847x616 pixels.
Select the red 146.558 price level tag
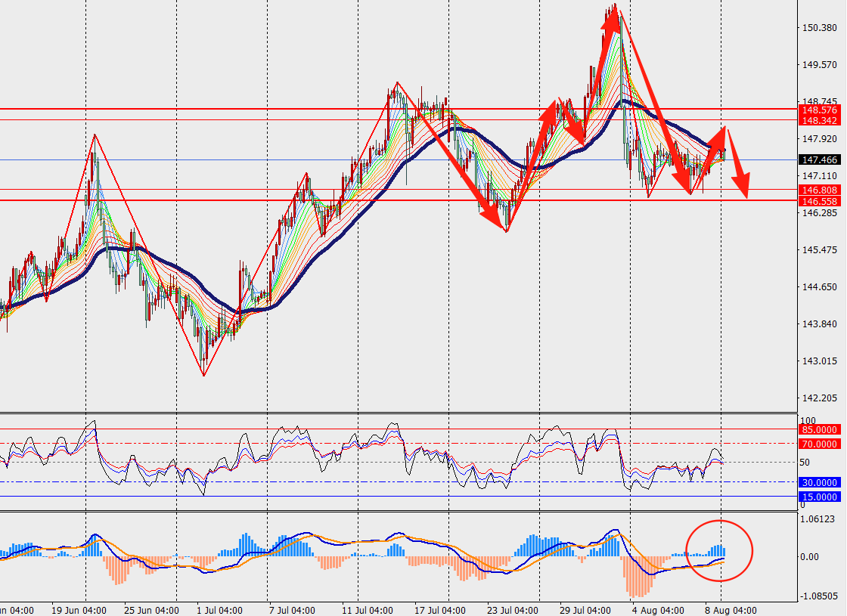820,201
